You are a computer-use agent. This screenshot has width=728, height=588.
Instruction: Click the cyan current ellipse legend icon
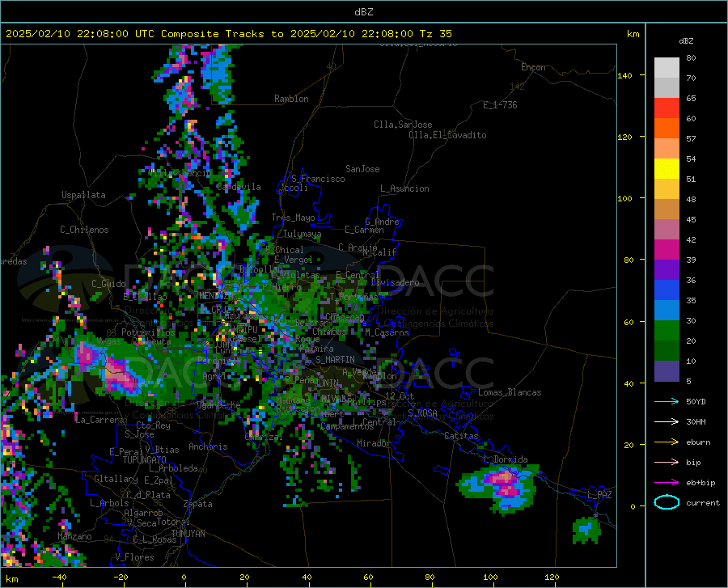point(667,502)
